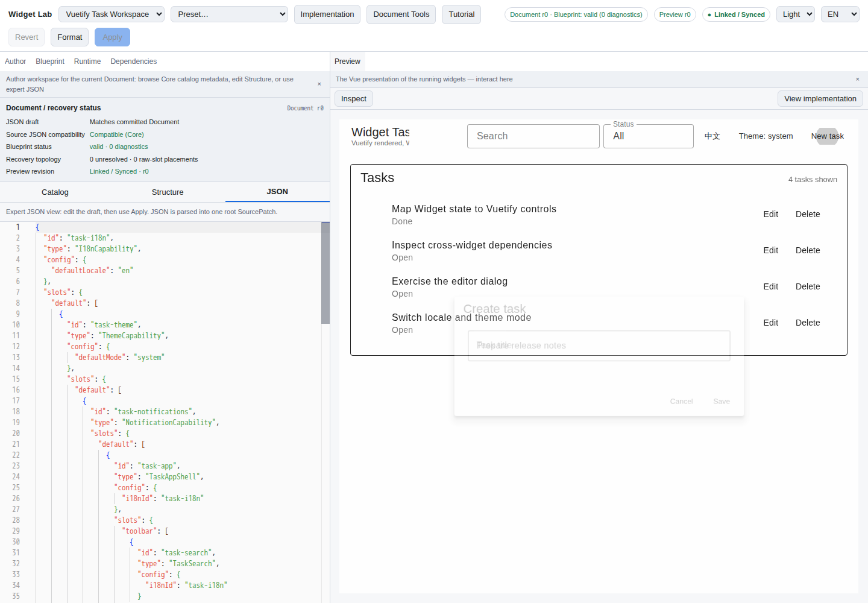Click the Format button
Viewport: 868px width, 603px height.
70,37
